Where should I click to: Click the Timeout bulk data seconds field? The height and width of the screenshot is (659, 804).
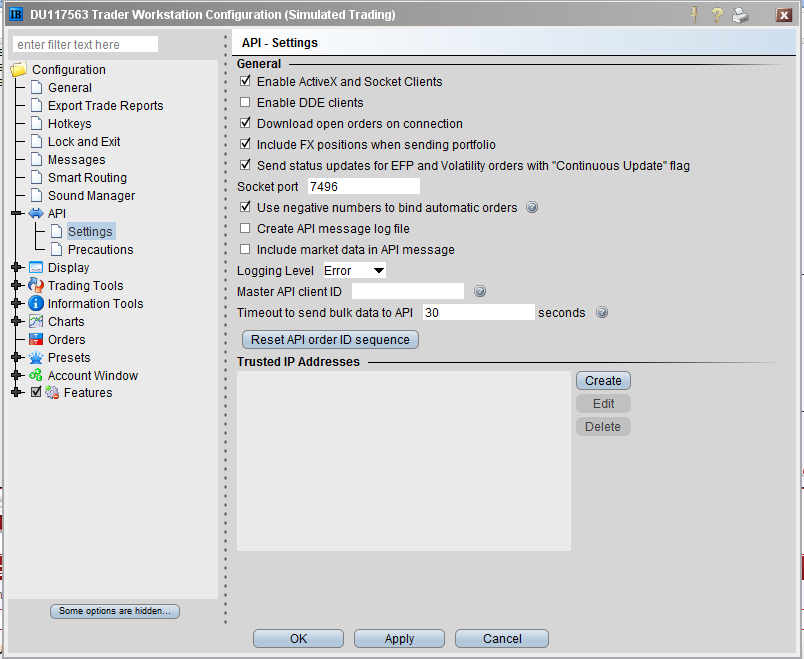(x=478, y=312)
